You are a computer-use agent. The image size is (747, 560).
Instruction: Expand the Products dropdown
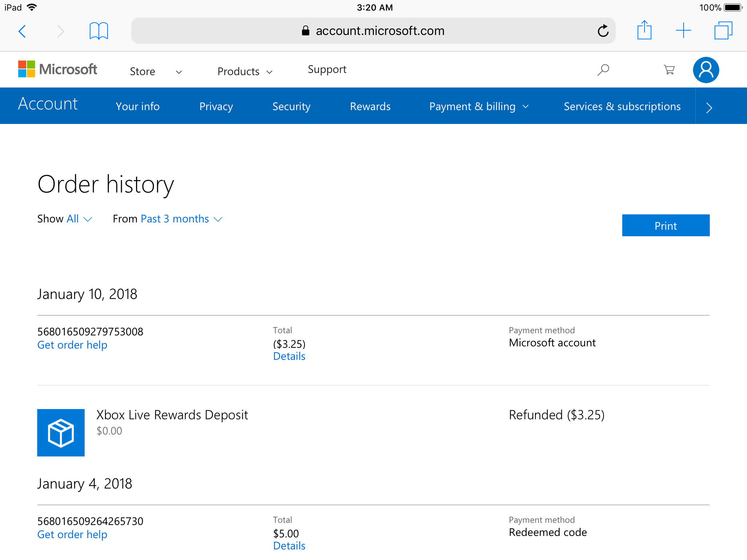(x=245, y=71)
